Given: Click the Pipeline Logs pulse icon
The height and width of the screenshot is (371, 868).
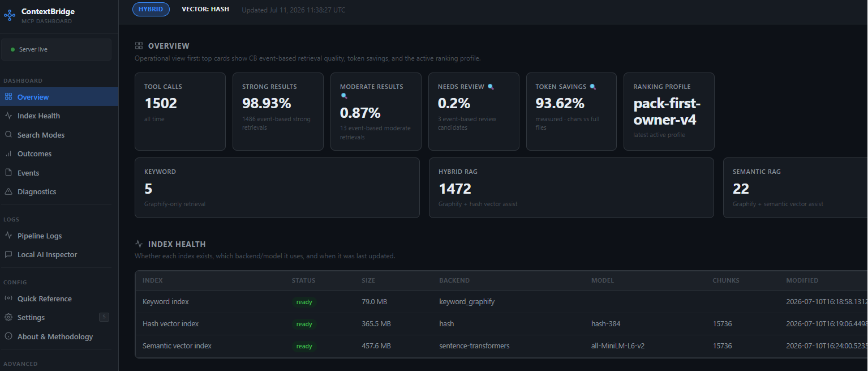Looking at the screenshot, I should (x=8, y=236).
